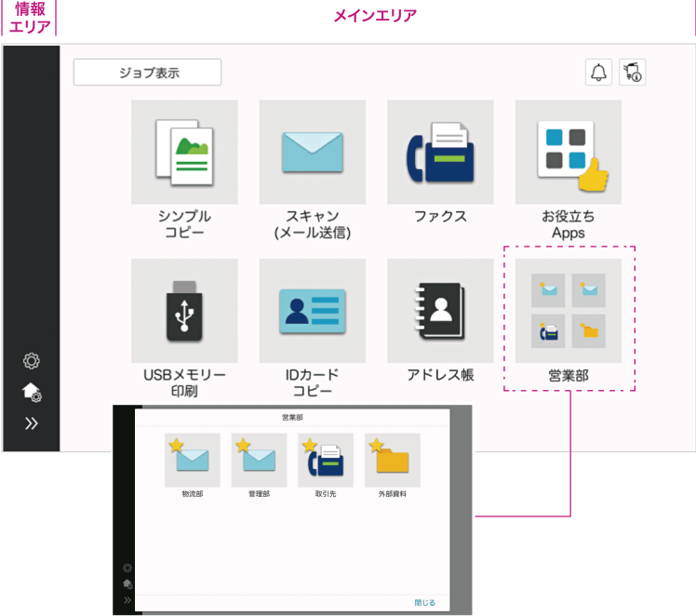Launch スキャン (メール送信) envelope tile
Image resolution: width=696 pixels, height=616 pixels.
click(x=312, y=153)
